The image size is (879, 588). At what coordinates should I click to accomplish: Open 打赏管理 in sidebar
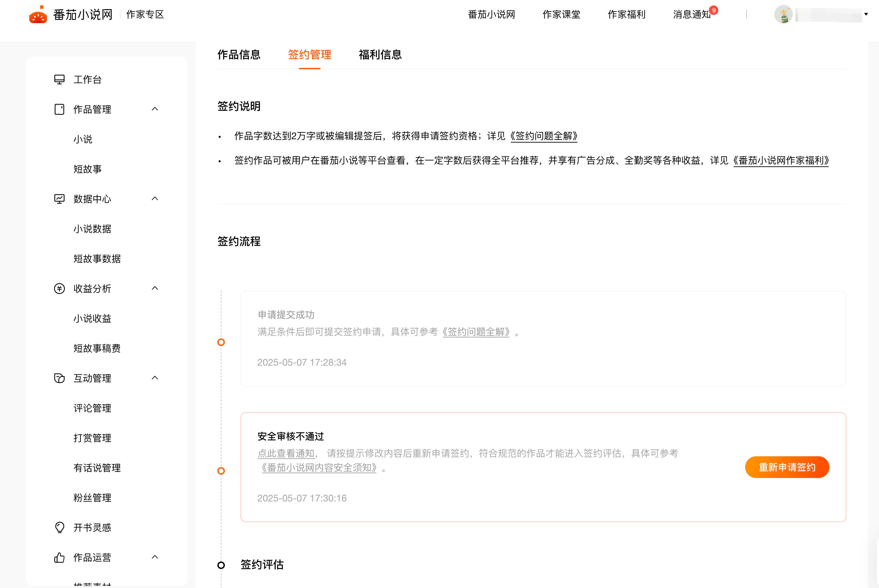[x=92, y=438]
